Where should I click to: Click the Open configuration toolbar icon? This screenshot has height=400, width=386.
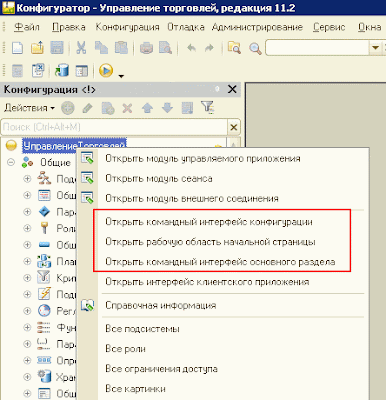17,70
